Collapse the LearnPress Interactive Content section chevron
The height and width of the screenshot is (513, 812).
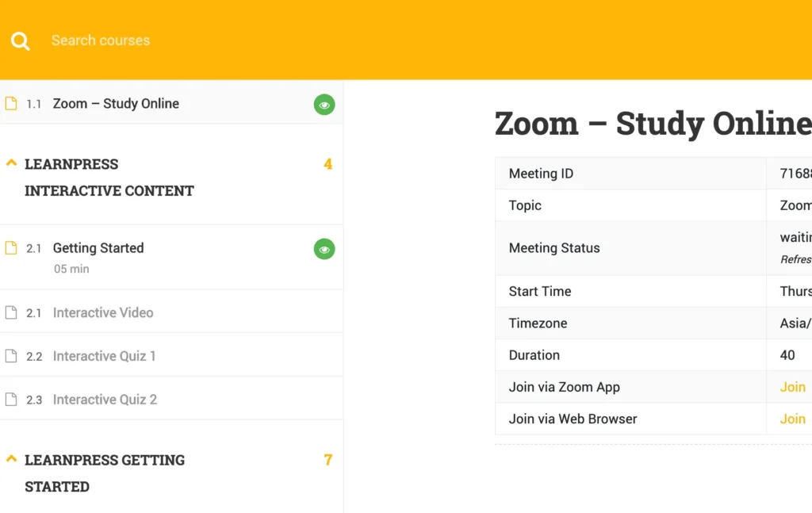tap(11, 163)
